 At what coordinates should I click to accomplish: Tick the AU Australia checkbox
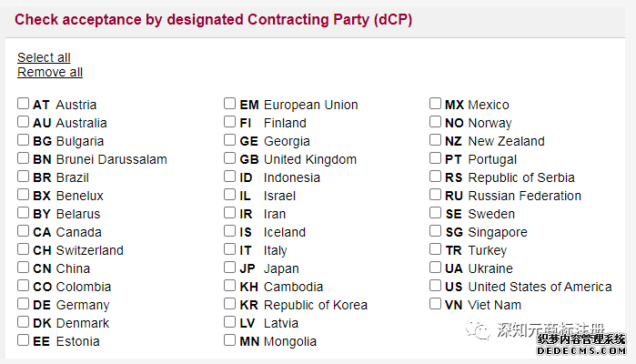(x=23, y=122)
